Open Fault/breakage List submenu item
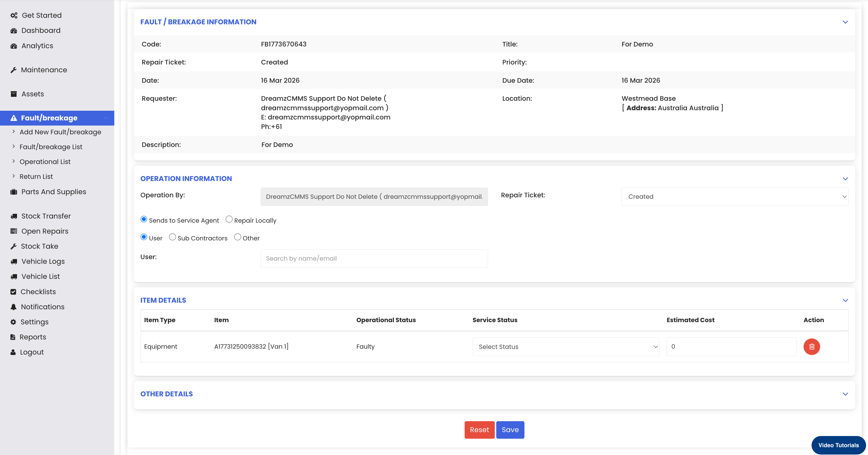The width and height of the screenshot is (868, 455). click(51, 147)
